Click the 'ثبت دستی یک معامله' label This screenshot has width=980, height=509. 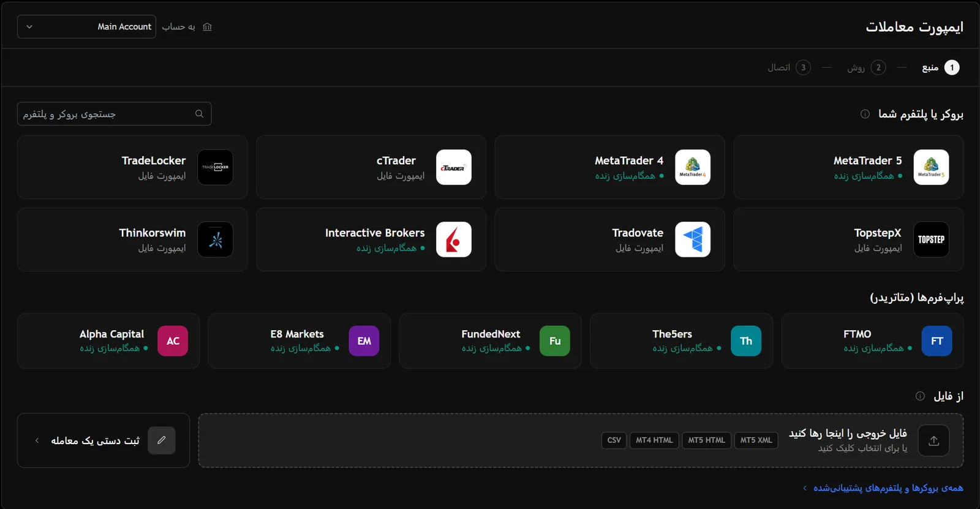click(95, 441)
